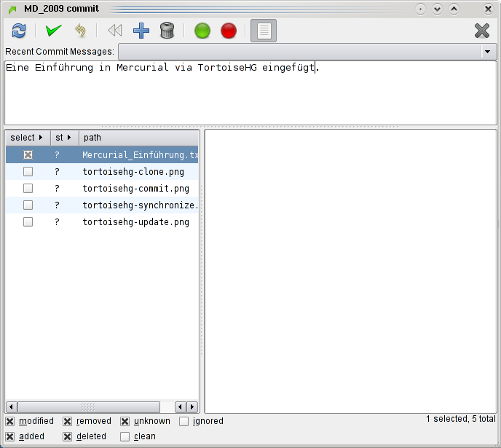
Task: Select the tortoisehg-update.png row
Action: pyautogui.click(x=135, y=222)
